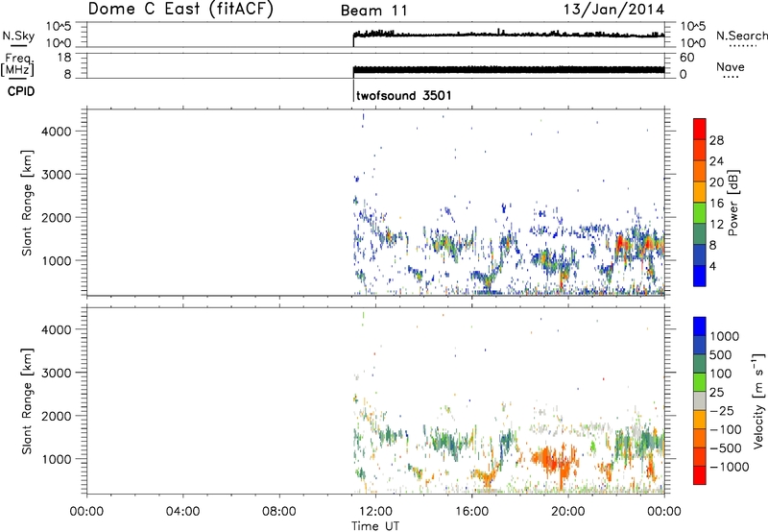Click the blue swatch atop Velocity color bar
Viewport: 768px width, 532px height.
click(700, 326)
